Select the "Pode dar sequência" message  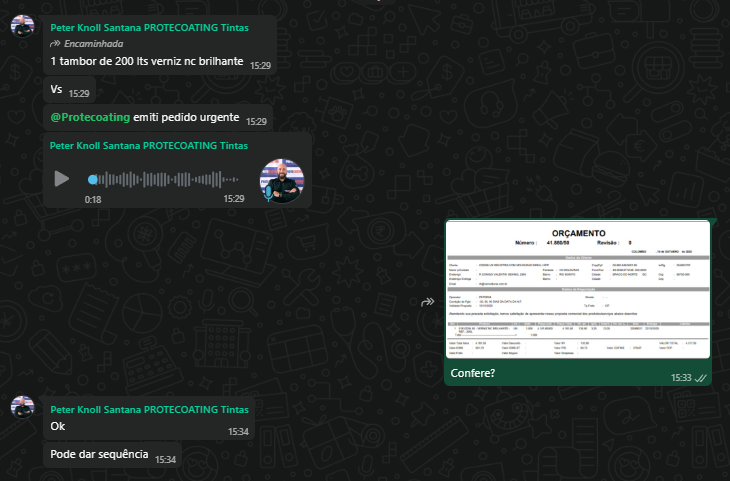coord(99,455)
